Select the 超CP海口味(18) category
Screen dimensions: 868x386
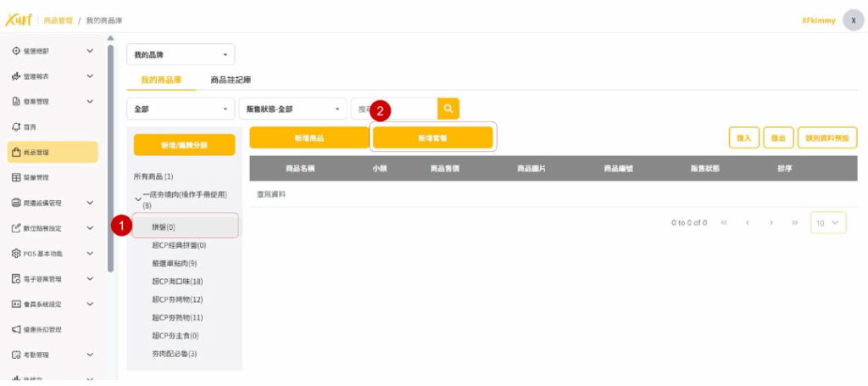tap(177, 281)
